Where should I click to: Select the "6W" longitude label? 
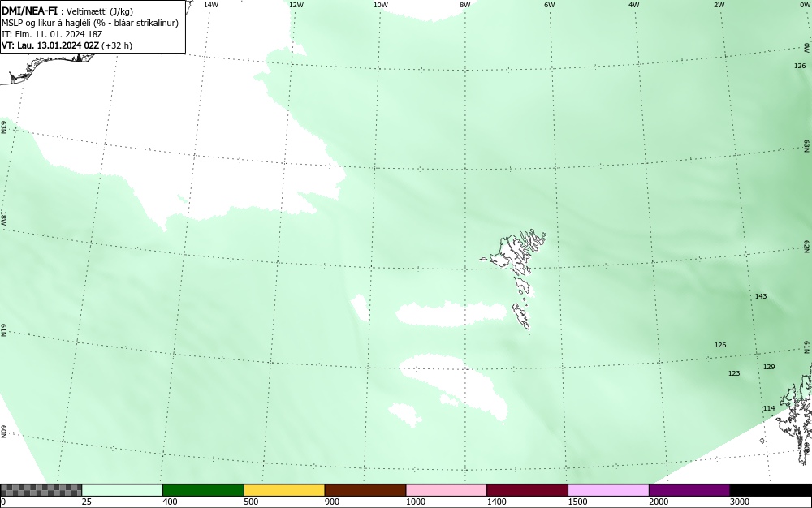tap(550, 5)
